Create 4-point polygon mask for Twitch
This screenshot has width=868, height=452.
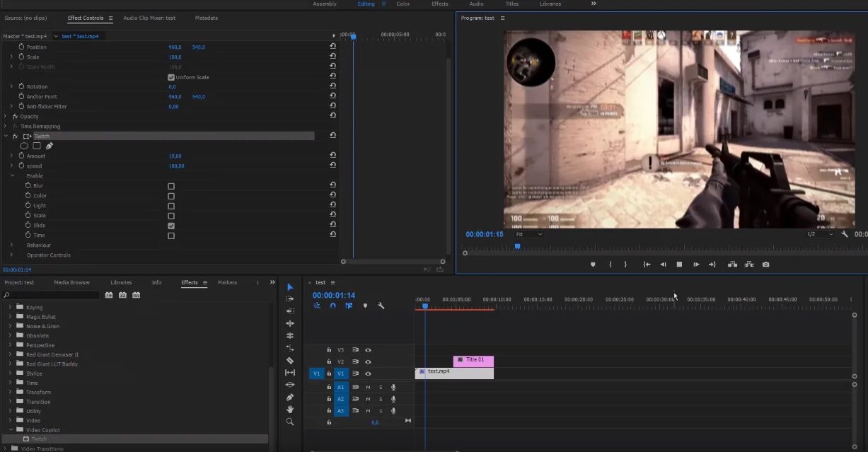pyautogui.click(x=37, y=146)
